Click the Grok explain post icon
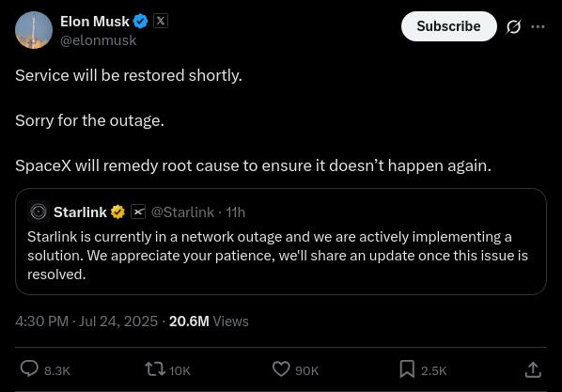The image size is (562, 392). tap(514, 26)
